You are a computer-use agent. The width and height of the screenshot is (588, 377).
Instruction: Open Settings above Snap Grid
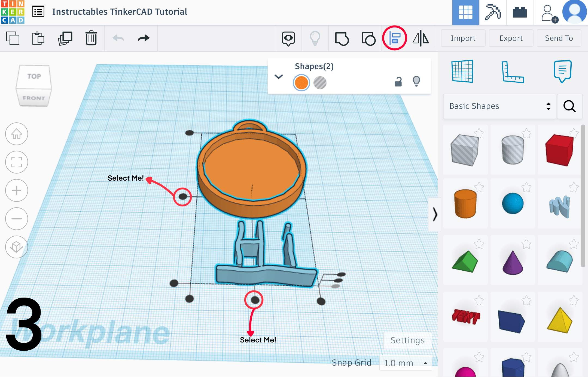[x=407, y=340]
